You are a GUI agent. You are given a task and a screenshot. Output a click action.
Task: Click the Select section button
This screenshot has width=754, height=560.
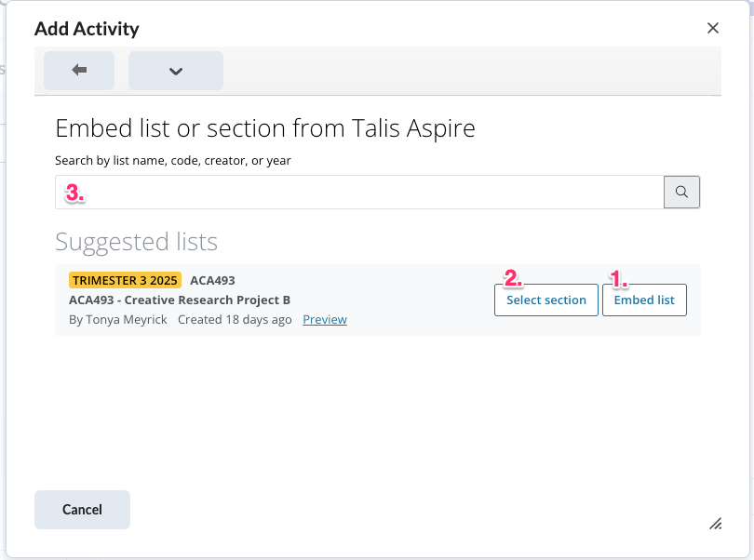tap(545, 300)
